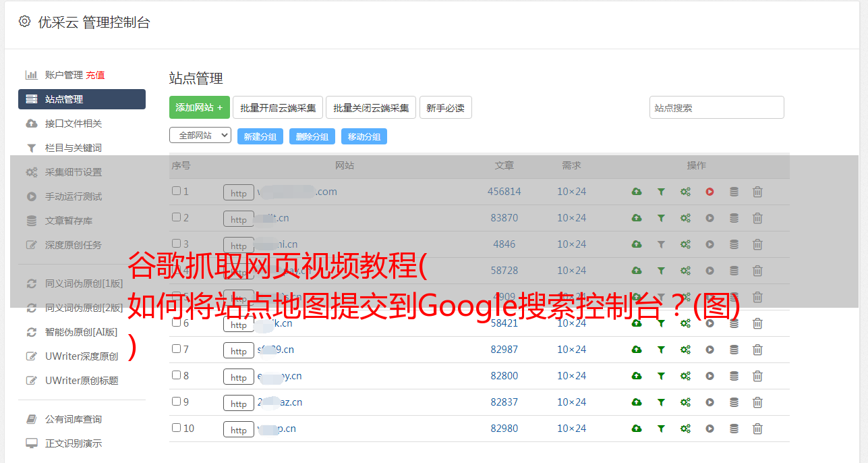Select 站点管理 in the sidebar

click(x=82, y=99)
